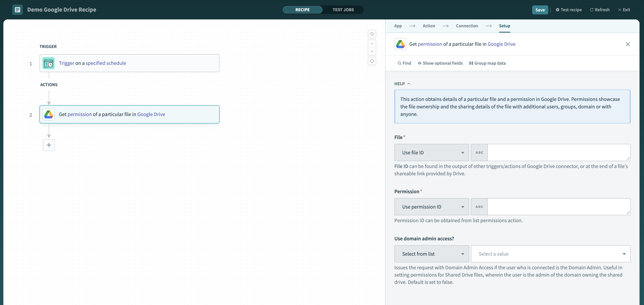Click the close button on Setup panel
Viewport: 644px width, 305px height.
628,44
